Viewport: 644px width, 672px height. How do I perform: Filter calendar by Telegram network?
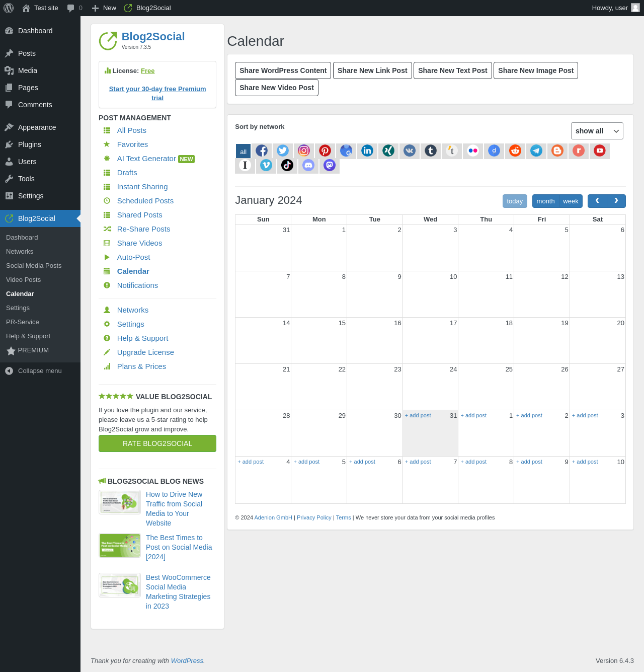tap(536, 151)
